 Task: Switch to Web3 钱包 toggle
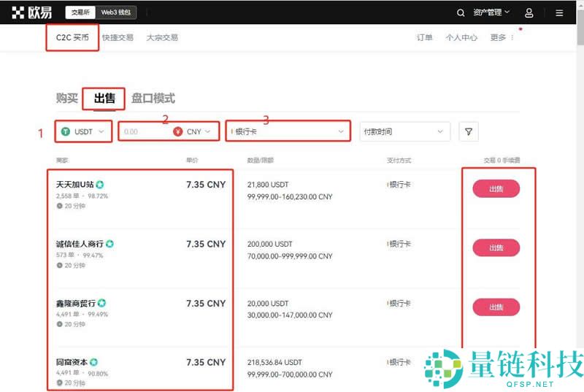(x=116, y=12)
